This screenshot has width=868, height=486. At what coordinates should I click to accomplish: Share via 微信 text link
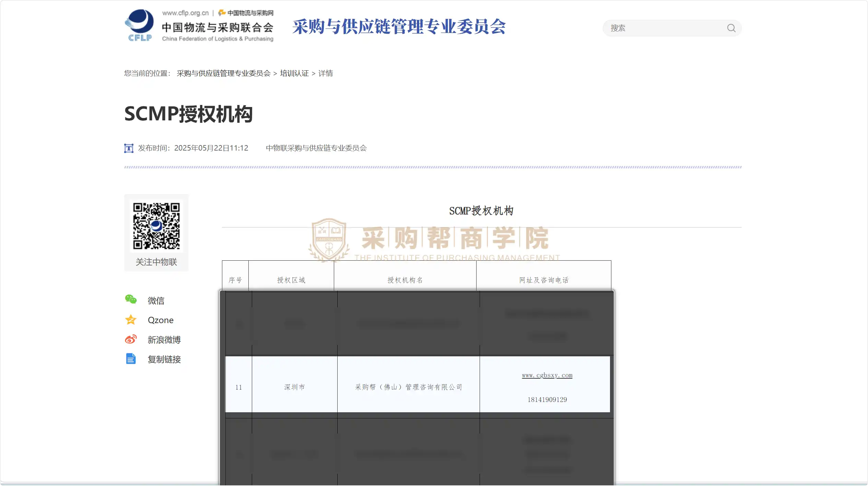point(156,301)
